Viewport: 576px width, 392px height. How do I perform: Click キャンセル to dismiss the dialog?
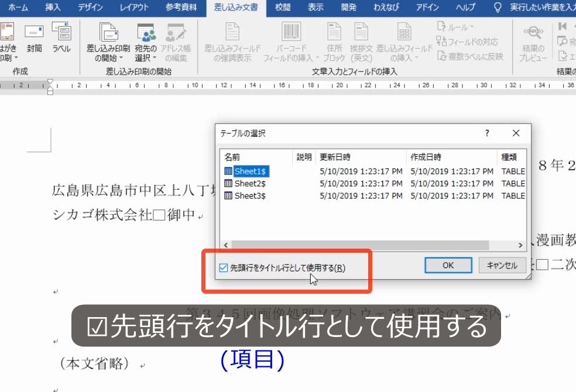tap(503, 265)
